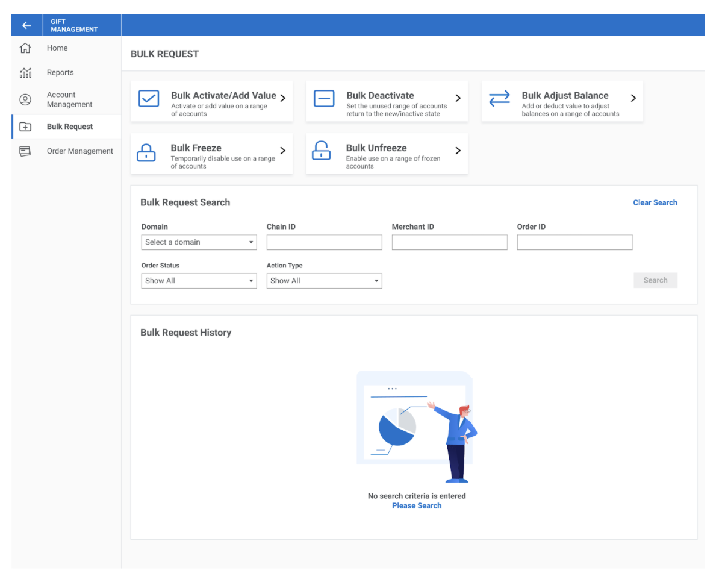
Task: Click the Bulk Freeze locked padlock icon
Action: pos(146,152)
